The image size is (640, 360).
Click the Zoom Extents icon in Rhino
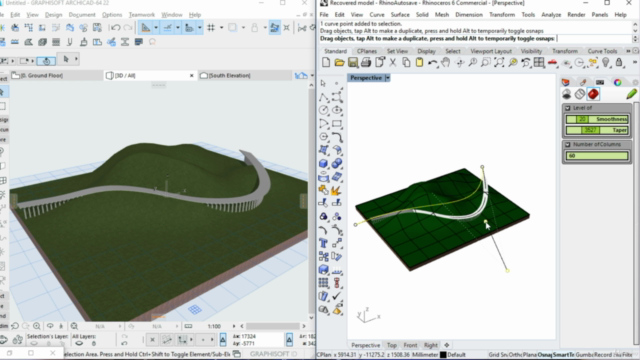pos(499,62)
